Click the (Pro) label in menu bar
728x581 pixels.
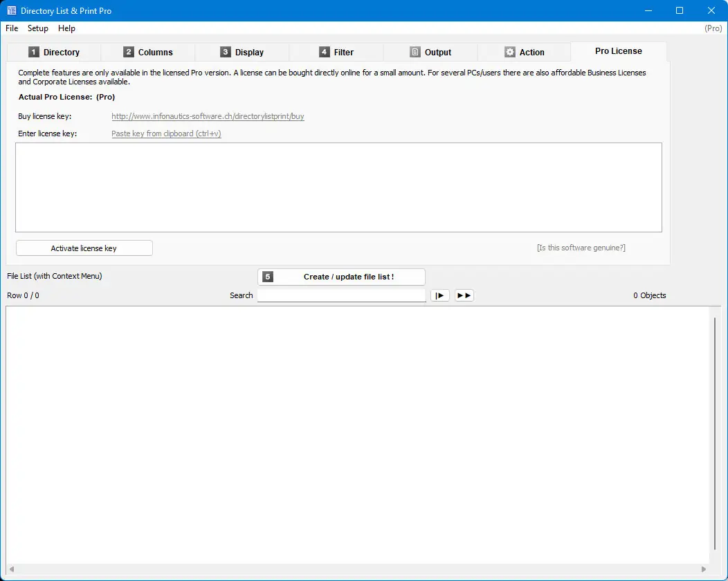tap(713, 28)
